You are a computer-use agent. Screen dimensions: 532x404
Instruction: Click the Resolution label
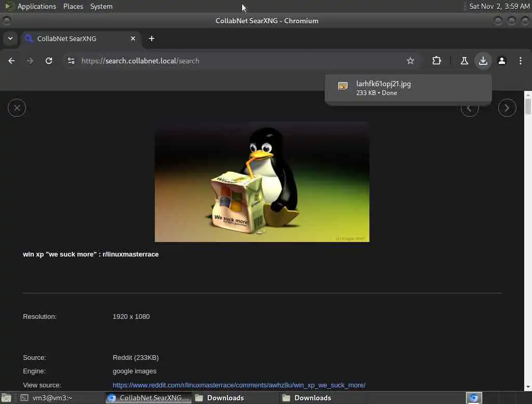39,316
